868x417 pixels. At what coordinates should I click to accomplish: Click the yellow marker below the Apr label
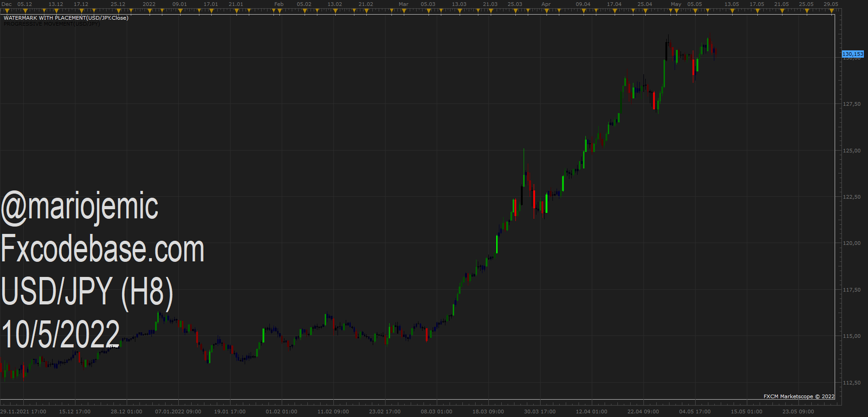[547, 11]
